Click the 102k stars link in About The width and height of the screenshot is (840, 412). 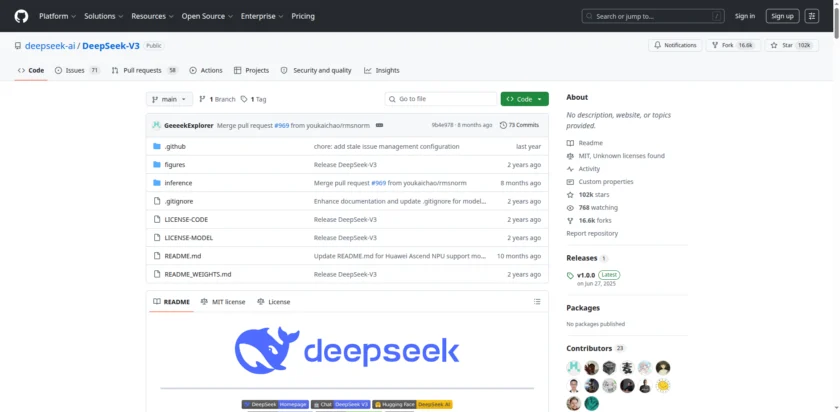[x=594, y=194]
